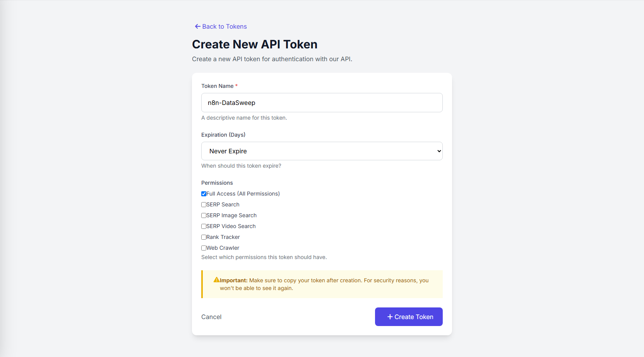
Task: Select Never Expire from the expiration selector
Action: click(322, 151)
